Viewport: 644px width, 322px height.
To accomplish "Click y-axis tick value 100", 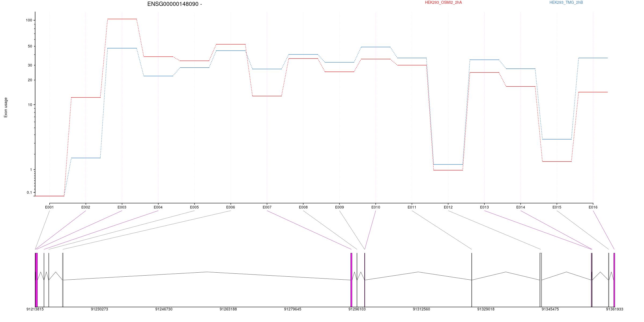I will point(29,20).
